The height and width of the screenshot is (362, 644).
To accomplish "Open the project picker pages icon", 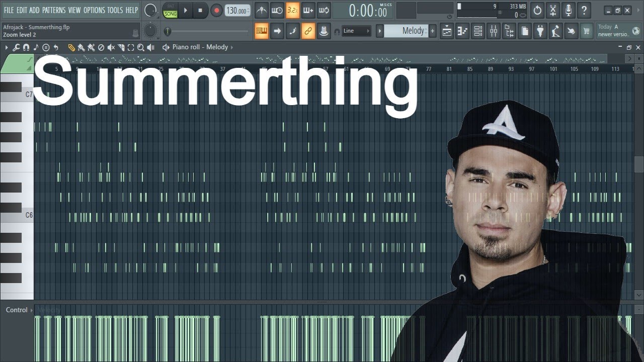I will [x=525, y=31].
